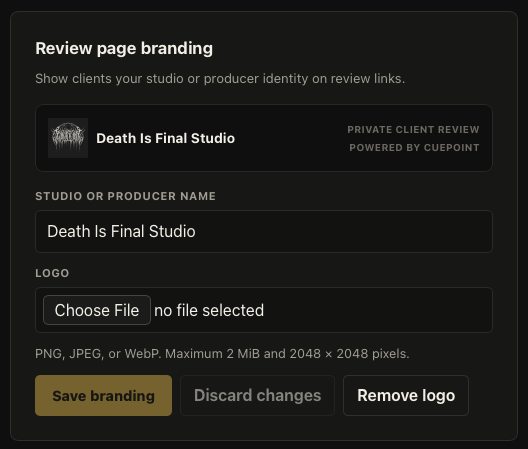This screenshot has height=449, width=528.
Task: Click the 'STUDIO OR PRODUCER NAME' label
Action: coord(126,196)
